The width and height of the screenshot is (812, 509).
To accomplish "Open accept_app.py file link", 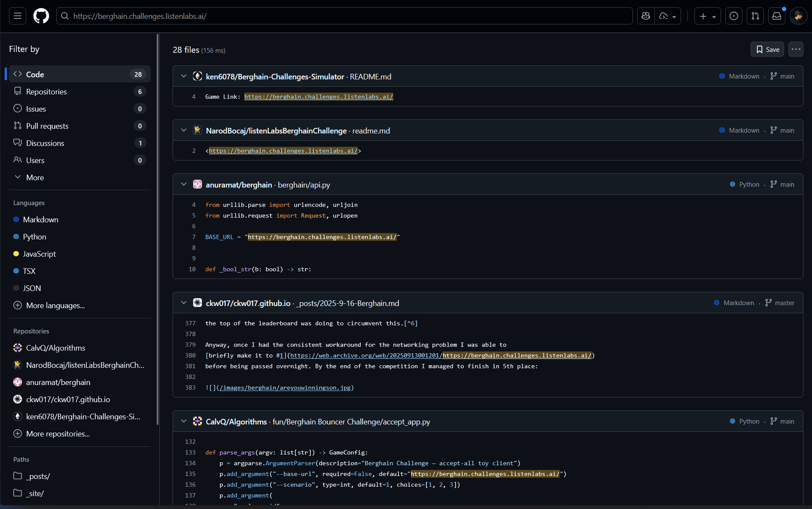I will [351, 421].
